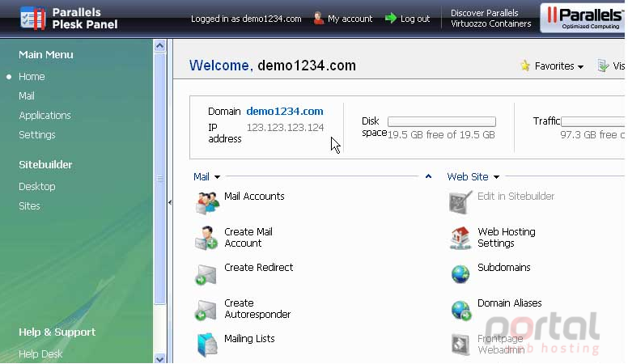The image size is (628, 364).
Task: Click the Parallels Plesk Panel logo icon
Action: click(x=32, y=19)
